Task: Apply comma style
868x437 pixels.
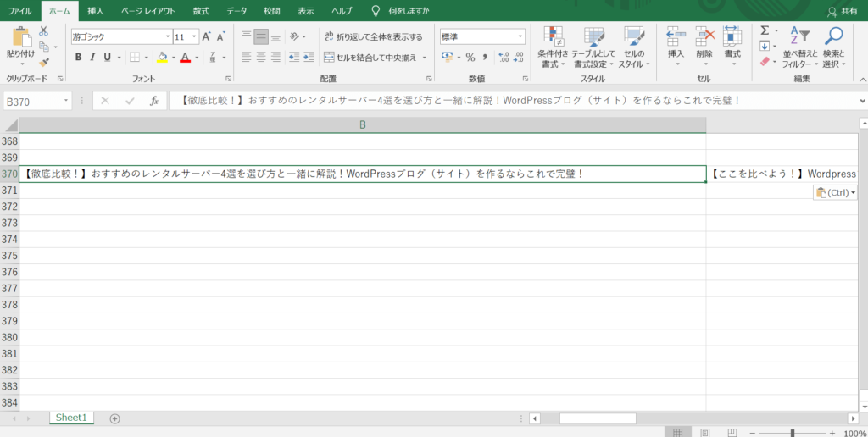Action: click(x=484, y=57)
